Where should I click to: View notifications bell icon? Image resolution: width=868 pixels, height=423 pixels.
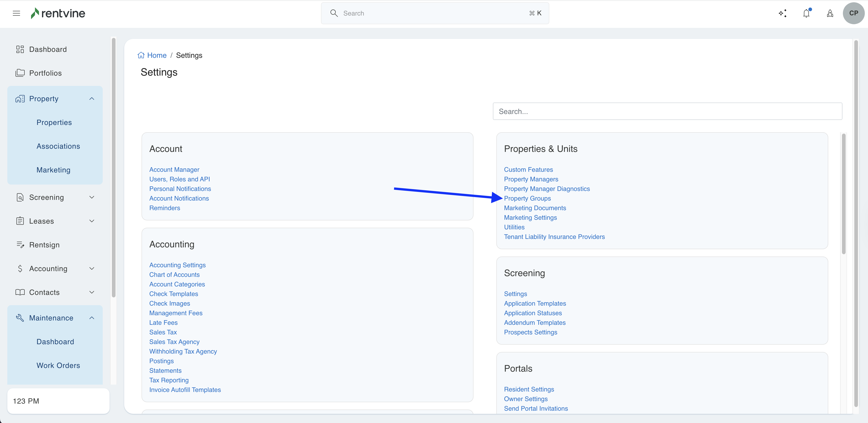[806, 13]
